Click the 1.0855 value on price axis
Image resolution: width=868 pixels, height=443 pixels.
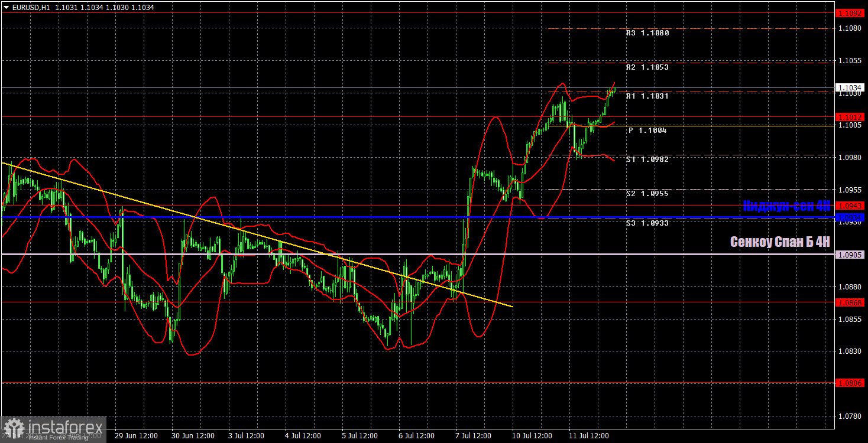tap(850, 319)
